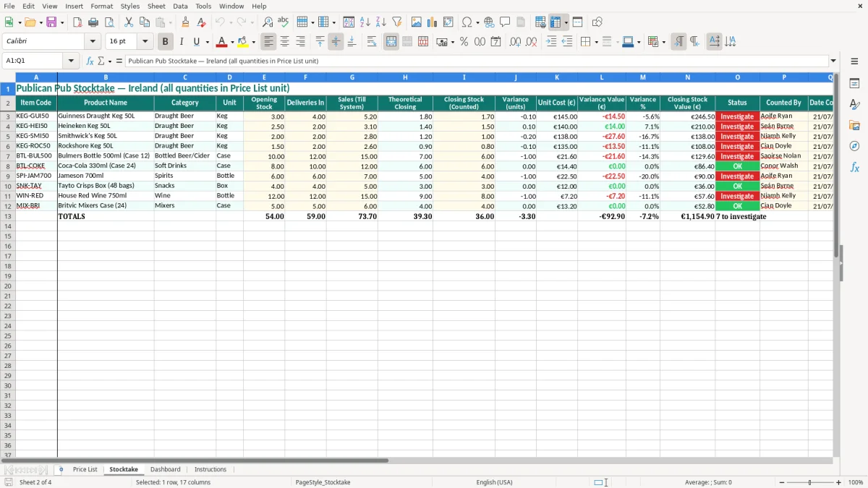Insert Comment speech bubble icon
Viewport: 868px width, 488px height.
[505, 22]
